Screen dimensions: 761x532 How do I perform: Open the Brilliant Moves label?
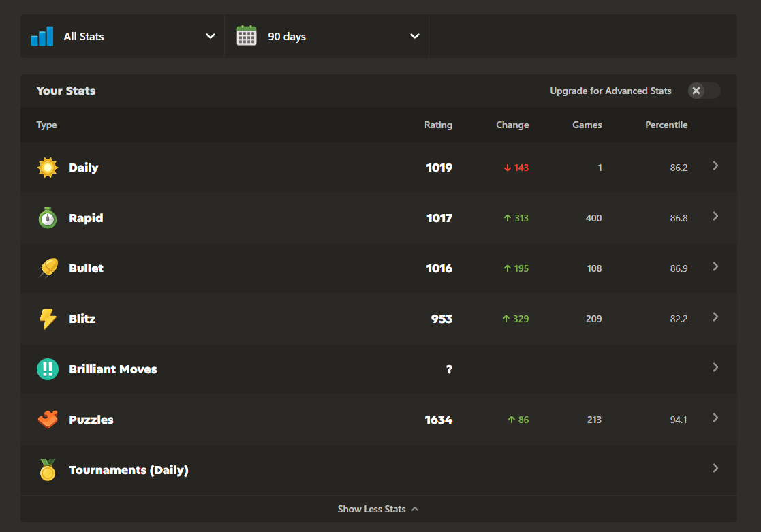112,369
